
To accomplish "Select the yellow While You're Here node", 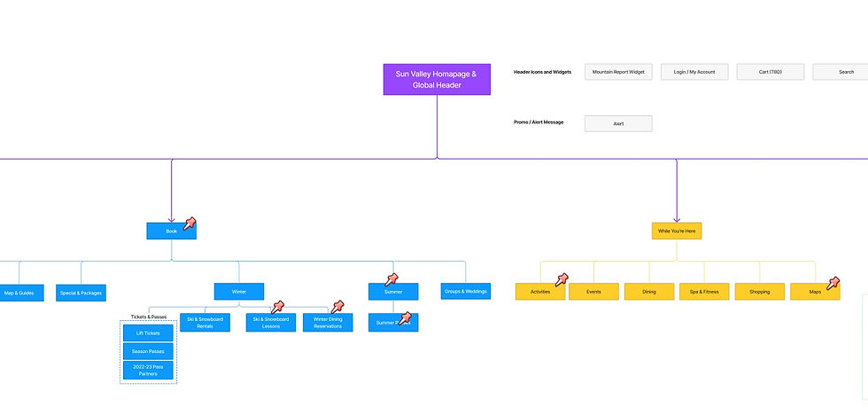I will [x=677, y=231].
